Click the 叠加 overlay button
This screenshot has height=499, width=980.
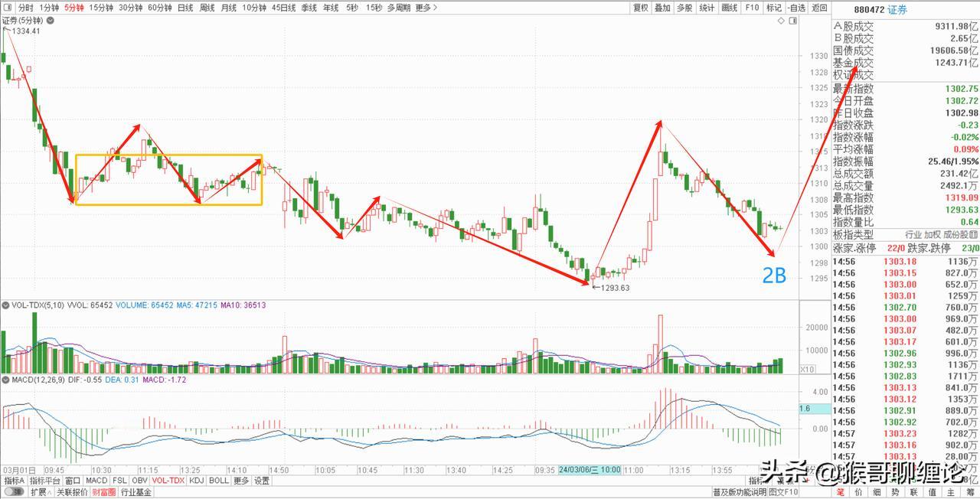coord(663,8)
